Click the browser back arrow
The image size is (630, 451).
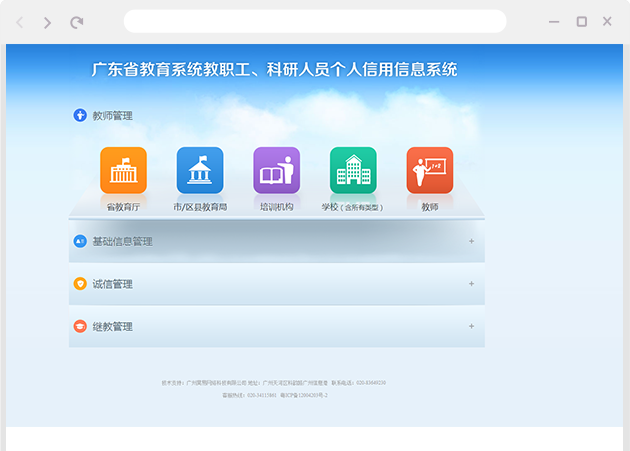20,22
